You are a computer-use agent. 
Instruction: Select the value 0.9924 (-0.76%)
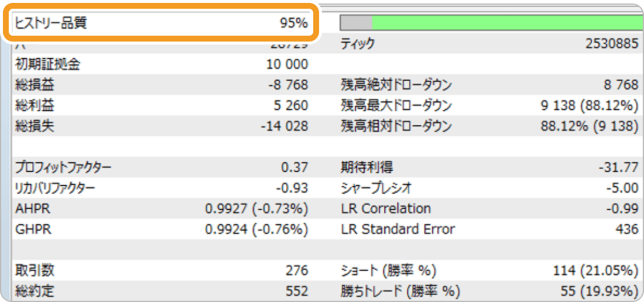pos(256,229)
